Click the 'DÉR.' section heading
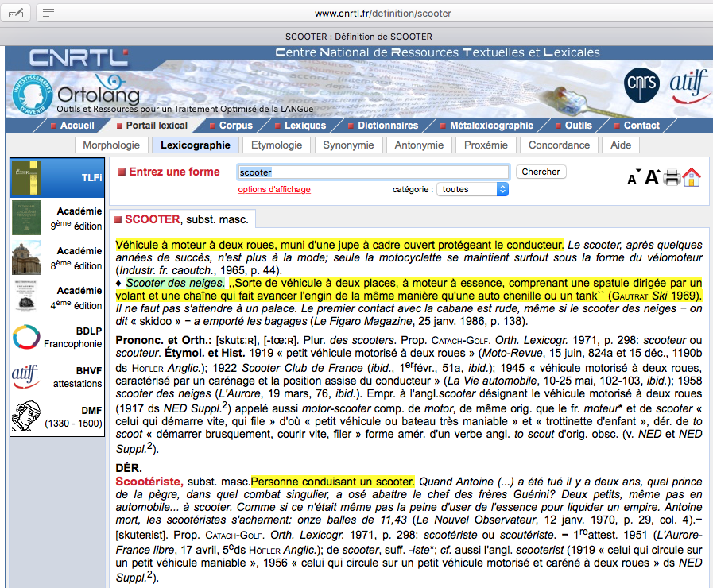713x588 pixels. coord(129,468)
